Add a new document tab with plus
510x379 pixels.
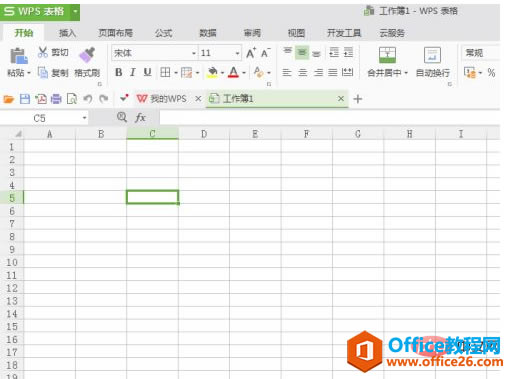(x=357, y=99)
